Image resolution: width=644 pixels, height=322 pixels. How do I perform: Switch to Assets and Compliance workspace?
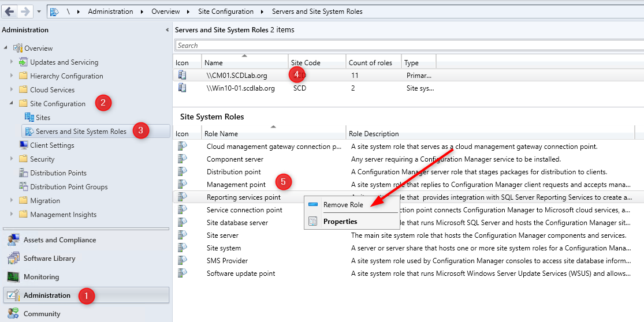click(86, 240)
